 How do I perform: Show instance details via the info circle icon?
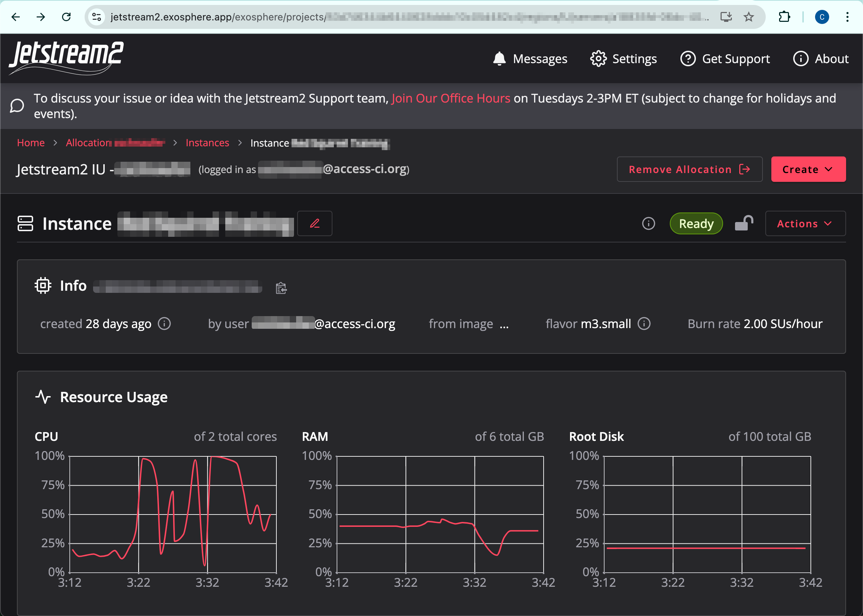point(649,223)
